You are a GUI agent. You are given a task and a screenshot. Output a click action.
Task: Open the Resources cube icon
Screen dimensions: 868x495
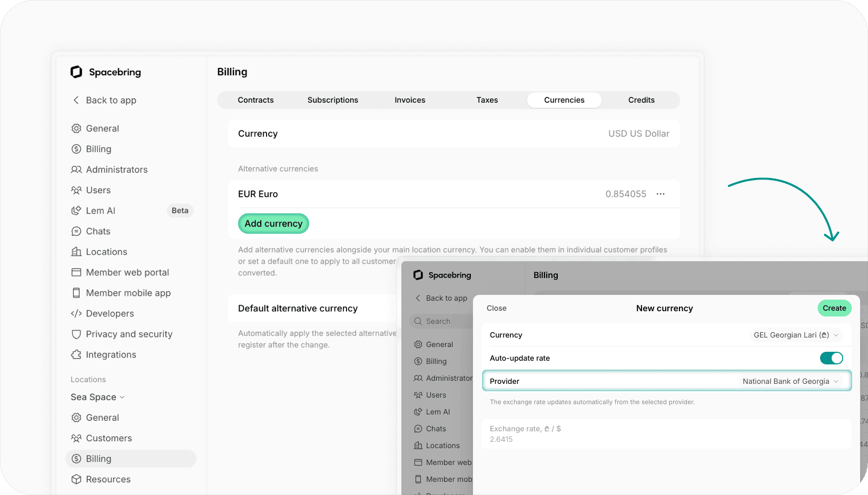coord(76,479)
